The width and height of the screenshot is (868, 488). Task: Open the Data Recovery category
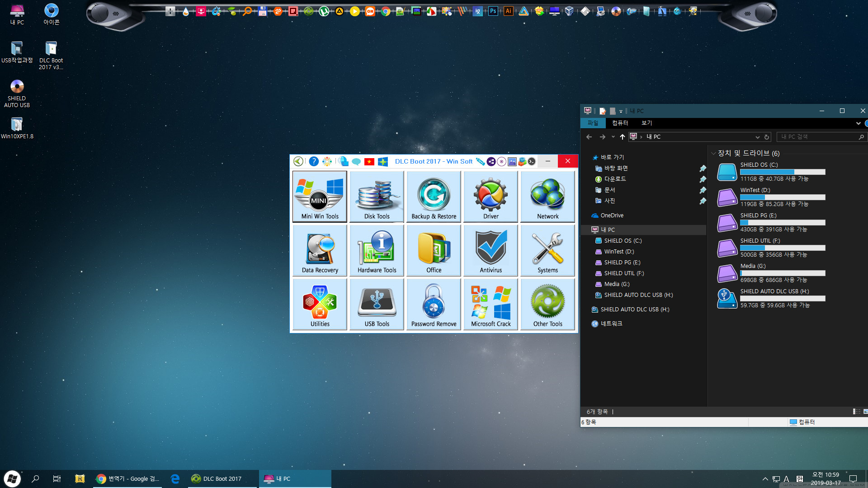(320, 250)
